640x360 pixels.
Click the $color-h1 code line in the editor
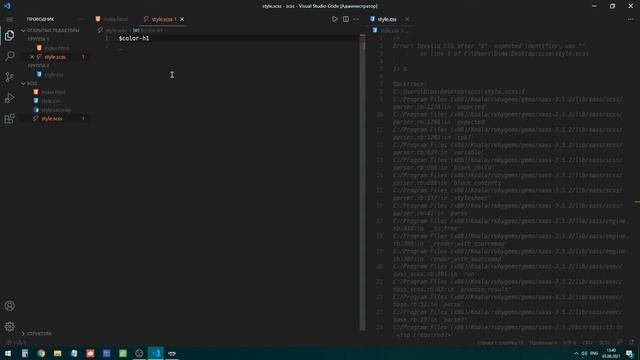134,38
